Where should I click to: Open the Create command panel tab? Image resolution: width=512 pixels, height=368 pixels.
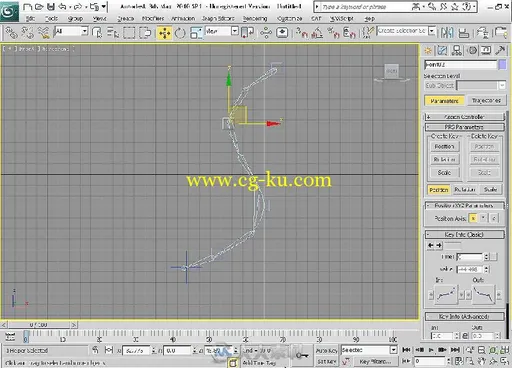click(x=428, y=51)
